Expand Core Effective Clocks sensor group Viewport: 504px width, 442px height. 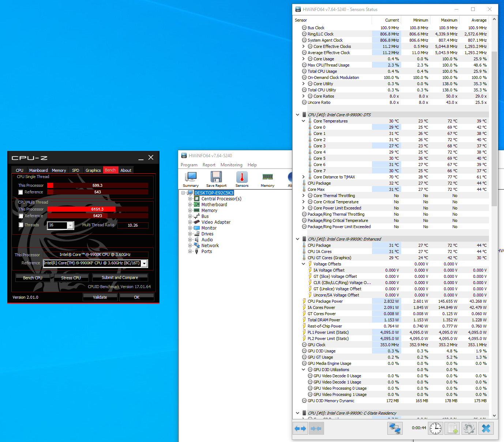303,46
